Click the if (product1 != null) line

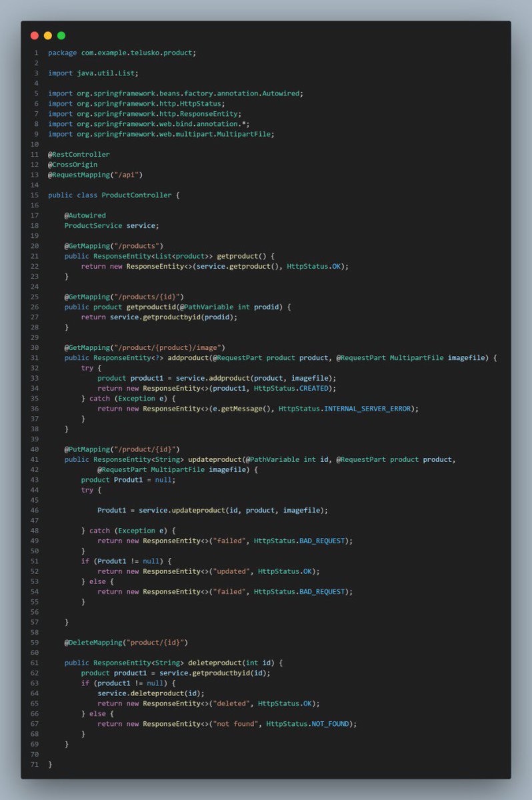point(128,683)
